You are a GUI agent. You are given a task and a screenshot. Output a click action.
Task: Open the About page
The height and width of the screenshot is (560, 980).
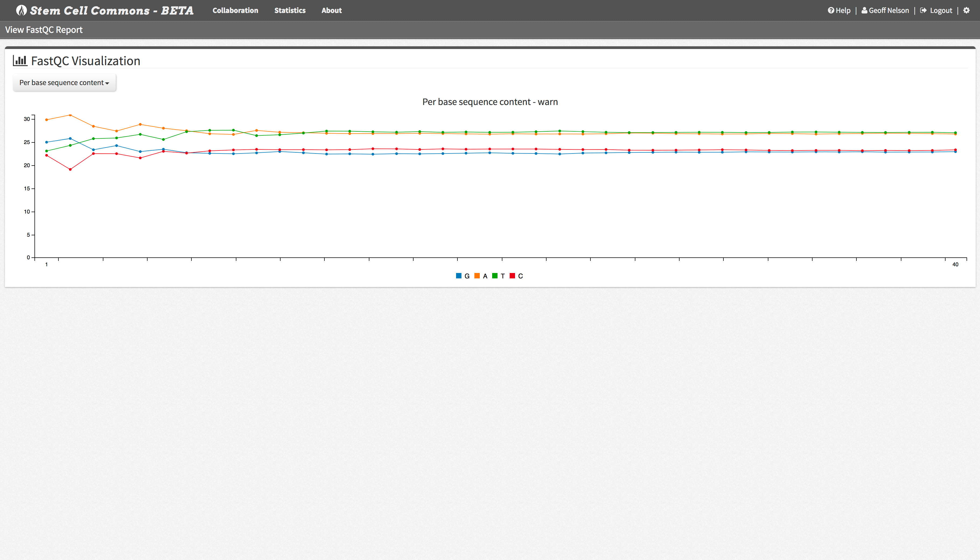point(331,10)
